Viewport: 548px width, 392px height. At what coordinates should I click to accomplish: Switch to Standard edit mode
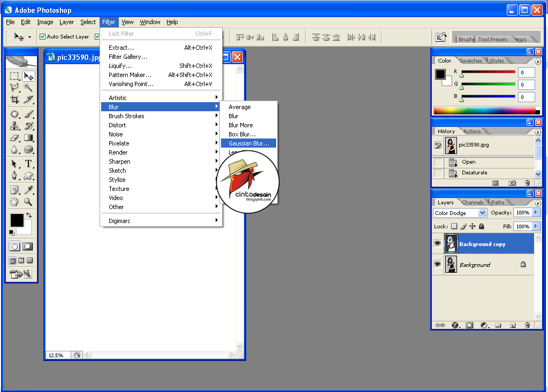point(14,247)
